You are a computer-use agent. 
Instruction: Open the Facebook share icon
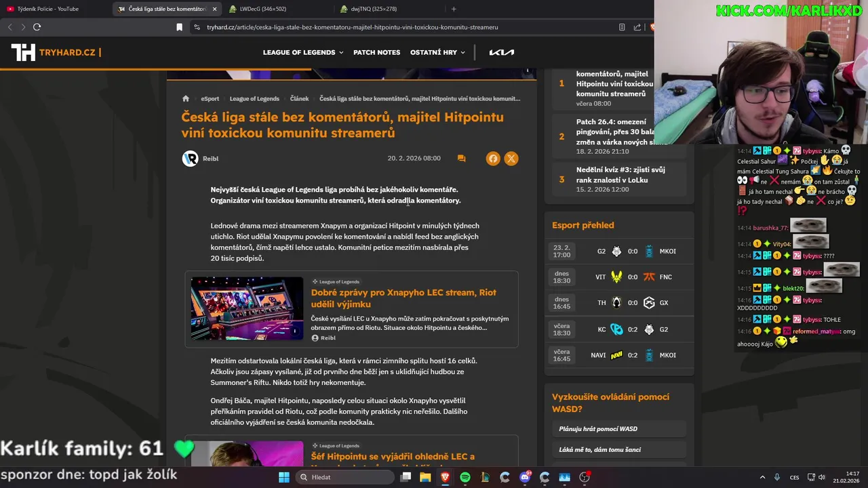point(493,159)
